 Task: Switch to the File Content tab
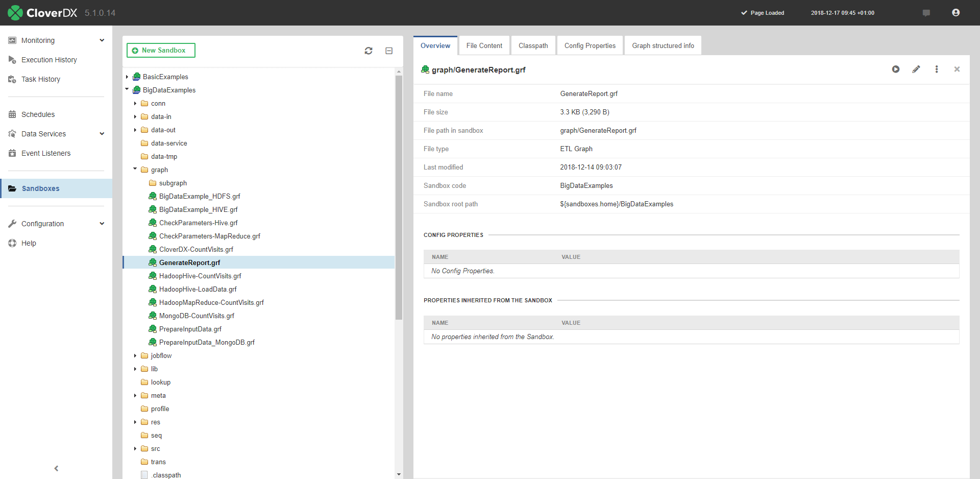484,45
